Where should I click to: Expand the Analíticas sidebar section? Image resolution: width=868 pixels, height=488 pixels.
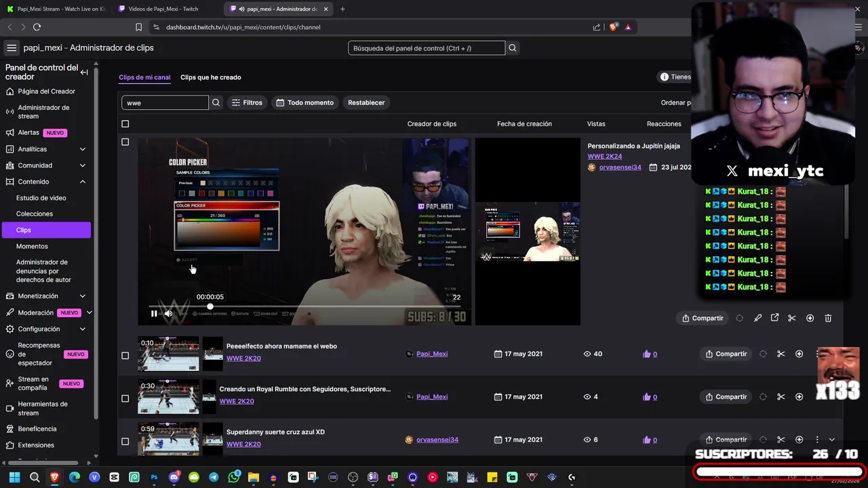coord(83,149)
